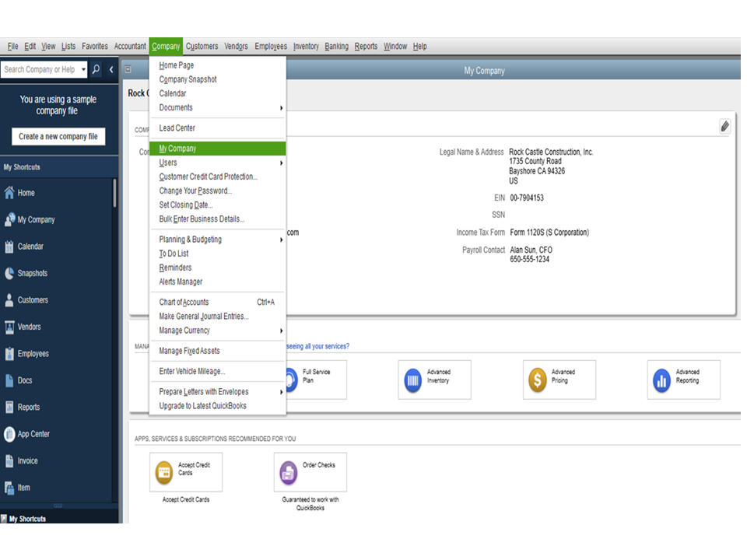
Task: Expand the search box dropdown arrow
Action: click(83, 69)
